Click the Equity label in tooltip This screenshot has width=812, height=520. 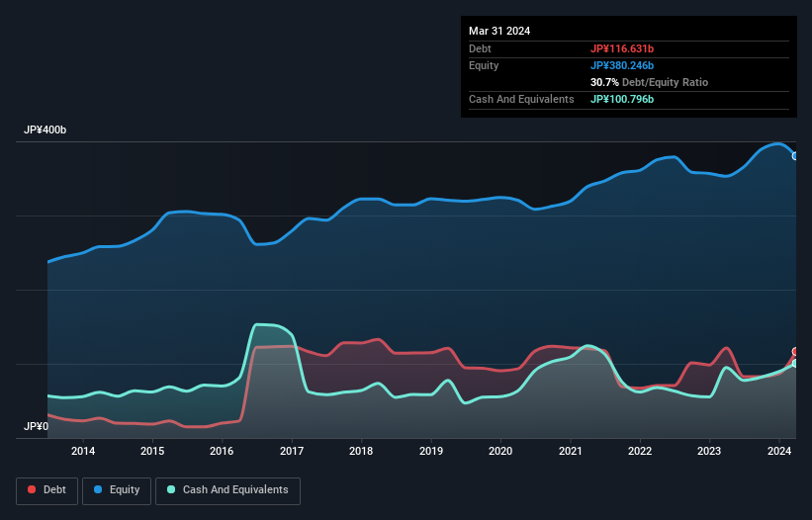(x=484, y=65)
